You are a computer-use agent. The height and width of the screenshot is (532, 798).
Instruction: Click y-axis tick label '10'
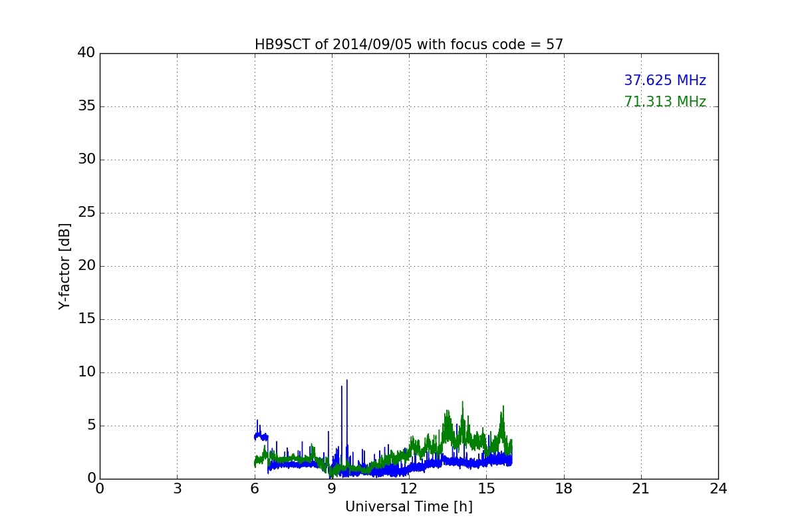(x=86, y=372)
